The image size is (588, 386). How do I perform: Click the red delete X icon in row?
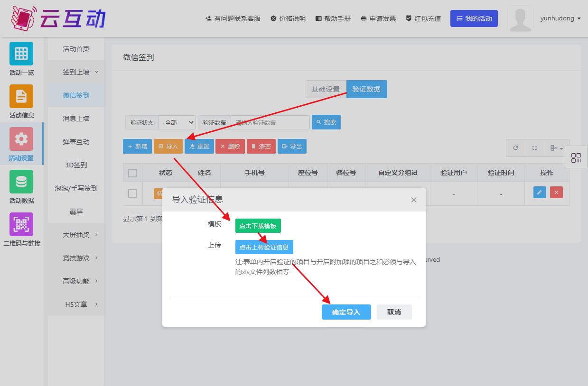[556, 193]
